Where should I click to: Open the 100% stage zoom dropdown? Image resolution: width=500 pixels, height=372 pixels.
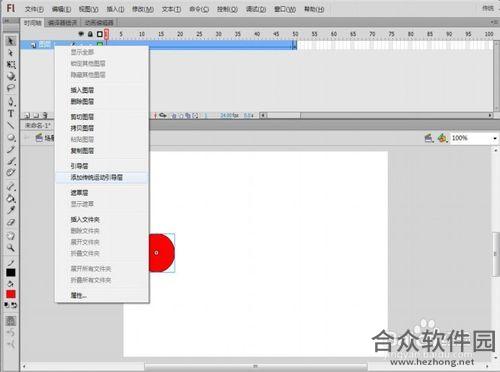pos(495,138)
